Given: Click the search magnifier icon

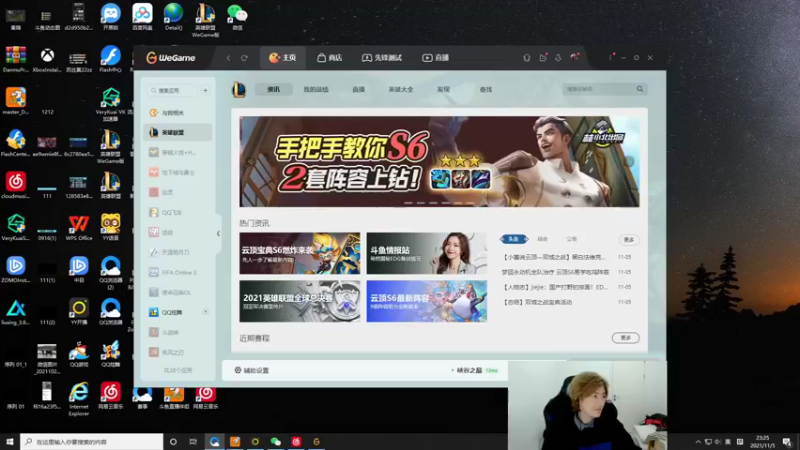Looking at the screenshot, I should (640, 89).
